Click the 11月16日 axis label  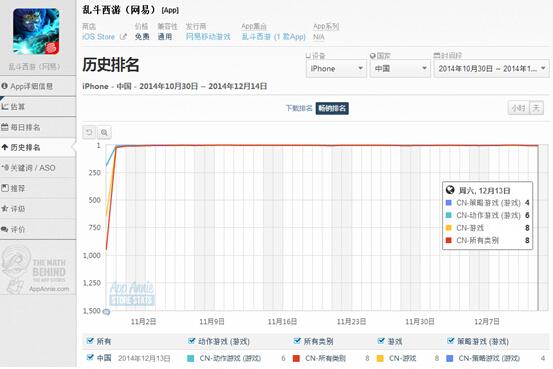[x=282, y=322]
